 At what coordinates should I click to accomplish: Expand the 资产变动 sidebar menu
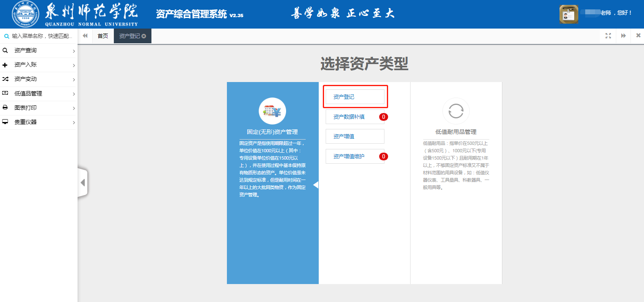click(38, 79)
